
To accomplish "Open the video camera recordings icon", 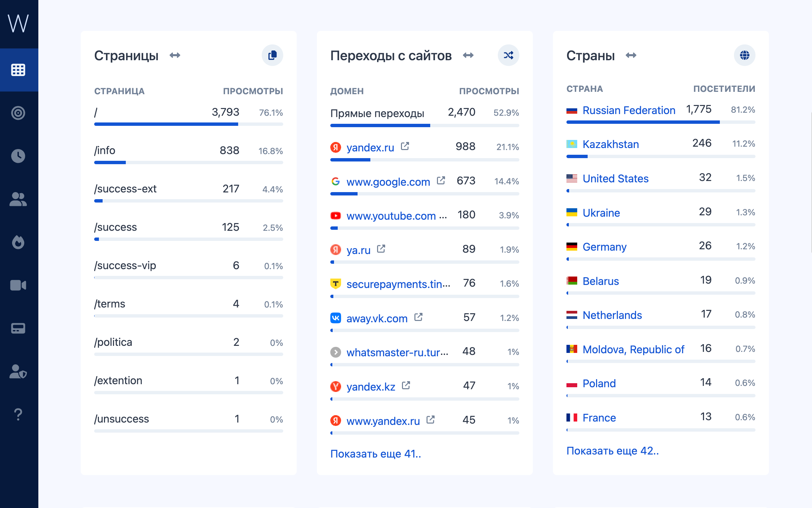I will 18,285.
